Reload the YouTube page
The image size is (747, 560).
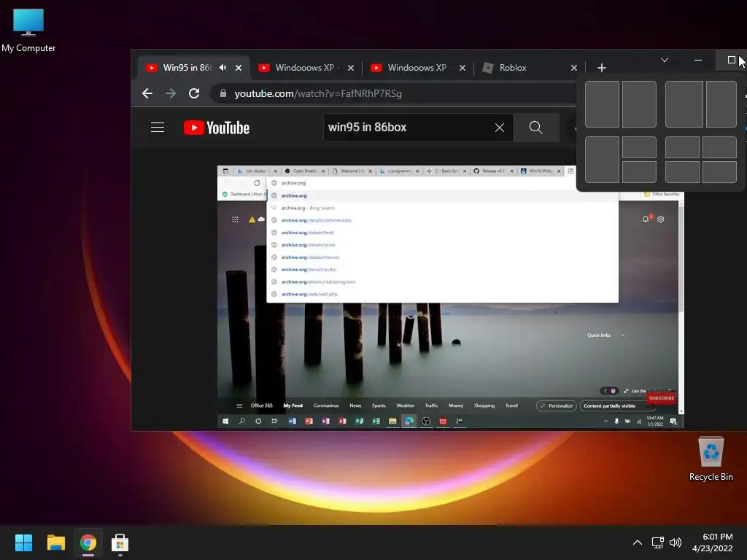(194, 93)
